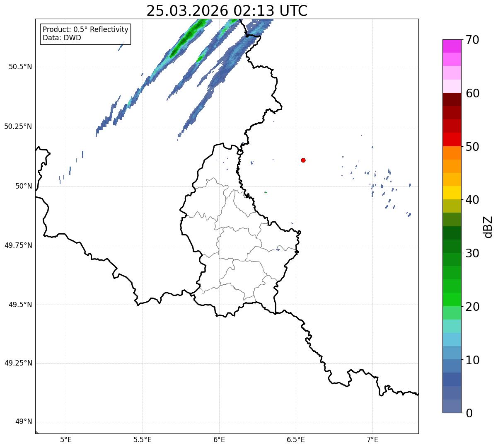Click the longitude label 7°E
Screen dimensions: 498x448
tap(372, 440)
